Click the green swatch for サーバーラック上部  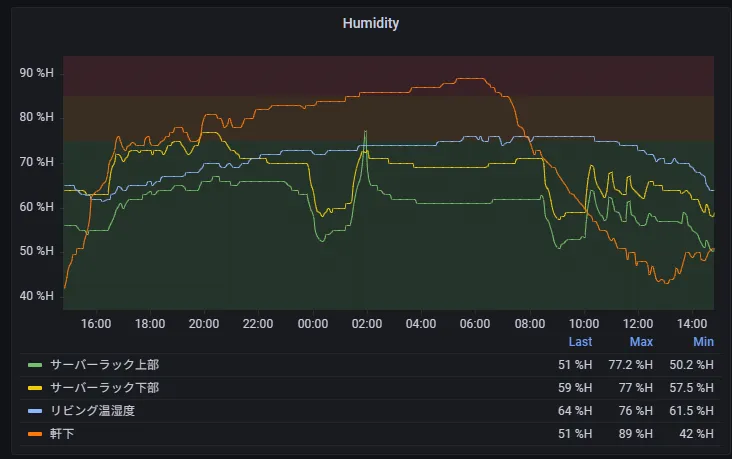pos(35,365)
